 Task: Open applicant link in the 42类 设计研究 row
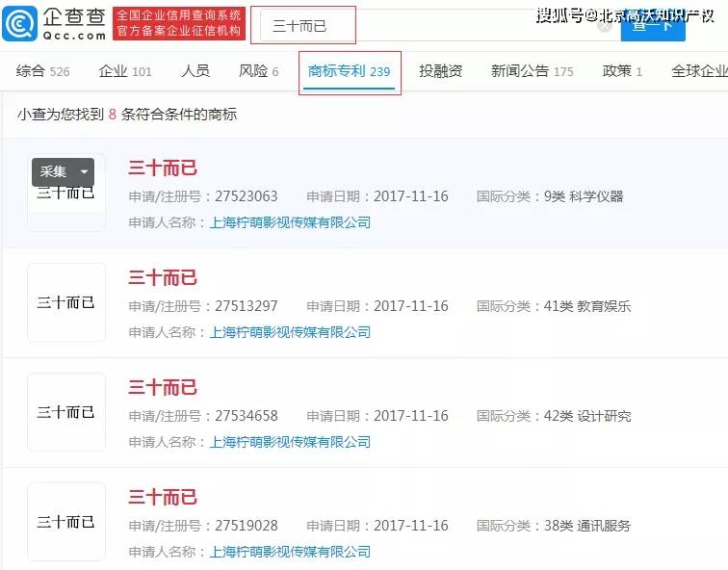[290, 442]
